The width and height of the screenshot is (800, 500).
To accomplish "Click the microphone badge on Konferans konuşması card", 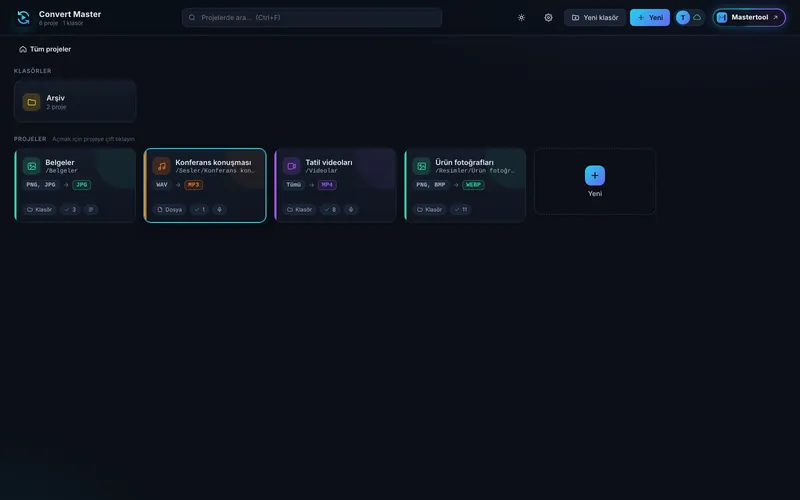I will coord(219,209).
